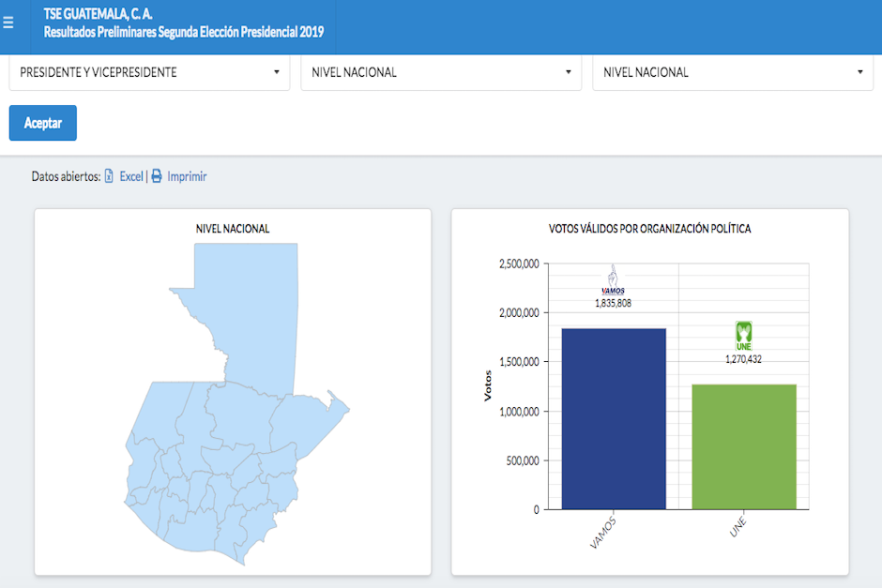Expand the middle Nivel Nacional dropdown

[441, 72]
